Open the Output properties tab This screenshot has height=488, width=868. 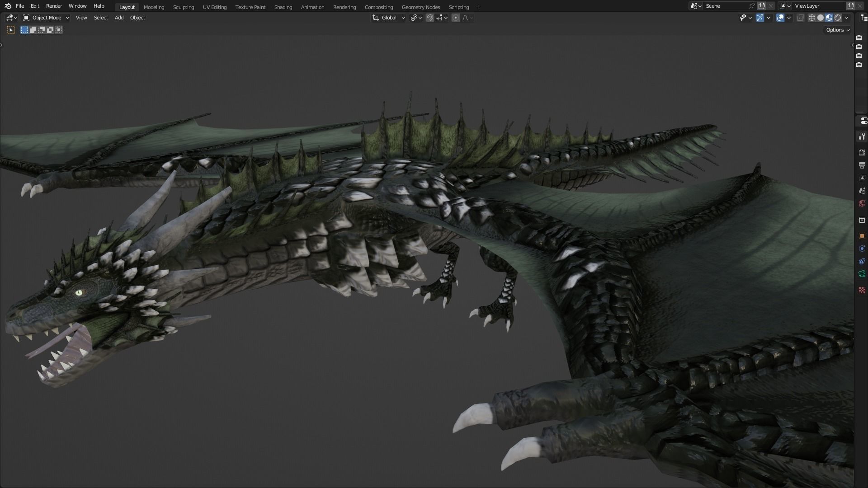coord(862,165)
